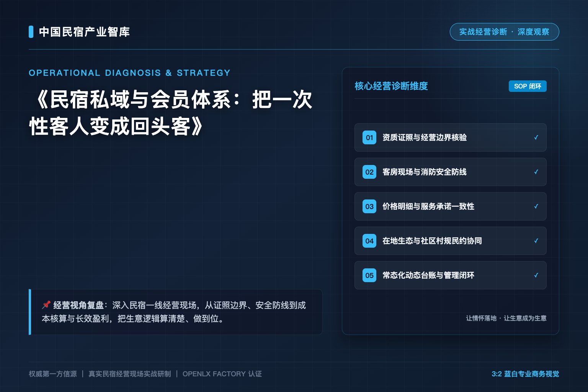This screenshot has width=588, height=392.
Task: Select the 资质证照与经营边界核验 text
Action: click(x=425, y=137)
